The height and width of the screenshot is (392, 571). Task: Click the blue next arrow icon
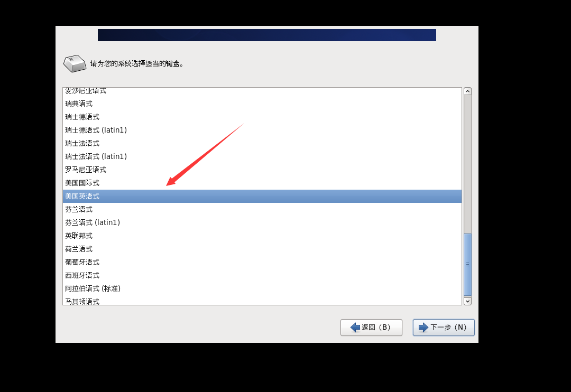[x=423, y=327]
